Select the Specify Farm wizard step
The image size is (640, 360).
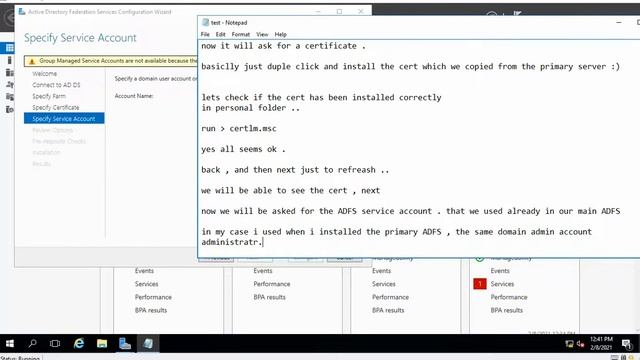coord(49,96)
